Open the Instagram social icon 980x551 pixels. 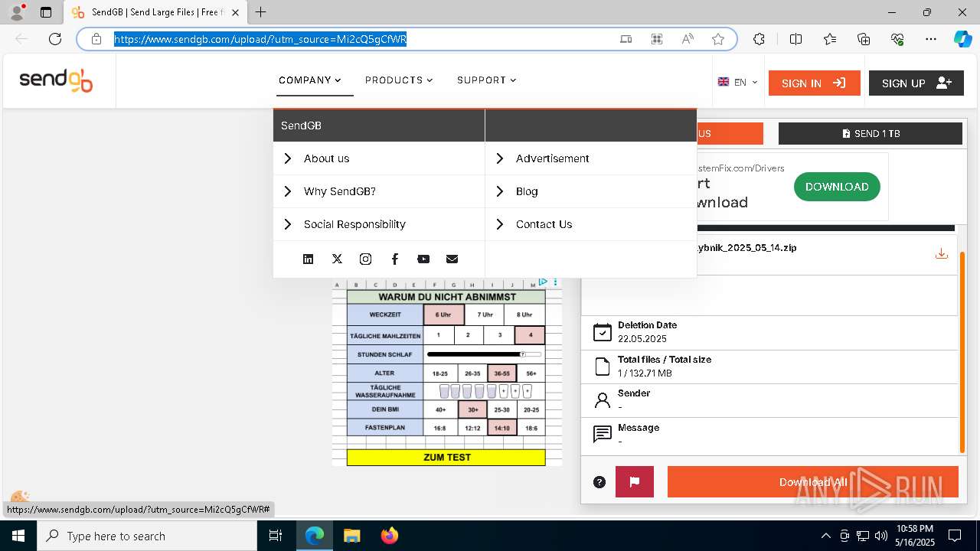click(366, 259)
